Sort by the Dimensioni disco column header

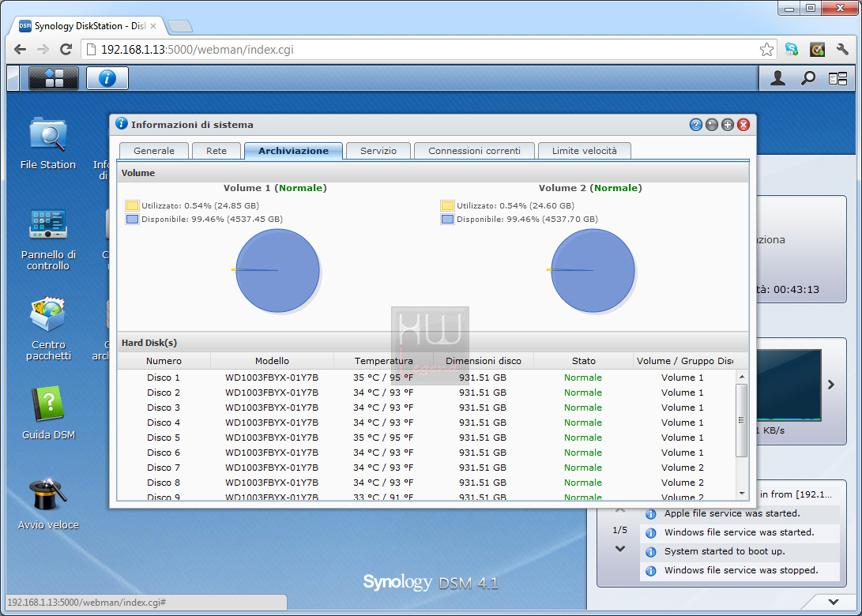(x=484, y=360)
